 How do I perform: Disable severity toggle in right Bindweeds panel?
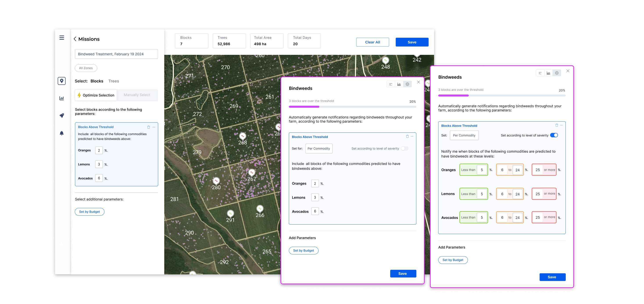click(x=554, y=135)
